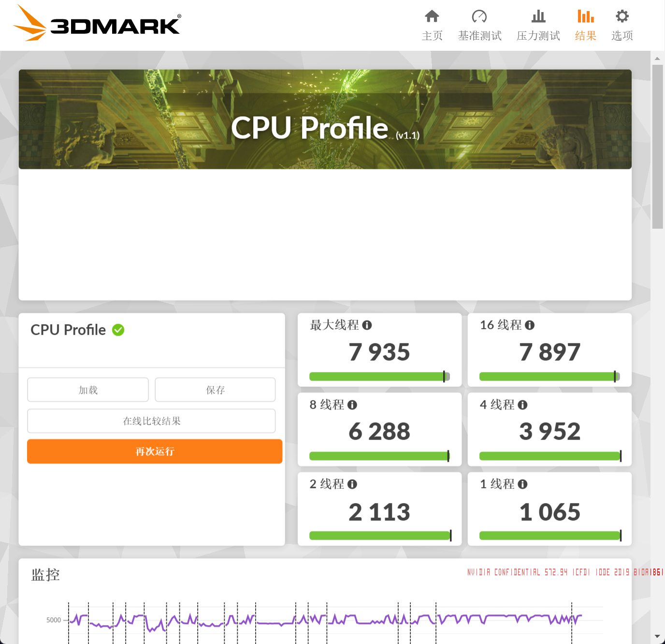Click 在线比较结果 compare online button
This screenshot has height=644, width=665.
pos(151,421)
